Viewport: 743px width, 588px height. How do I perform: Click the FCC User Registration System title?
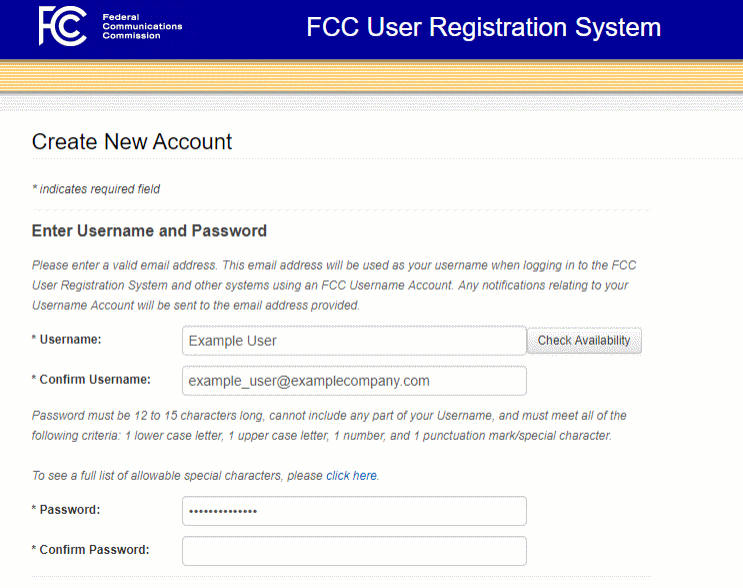pyautogui.click(x=483, y=27)
